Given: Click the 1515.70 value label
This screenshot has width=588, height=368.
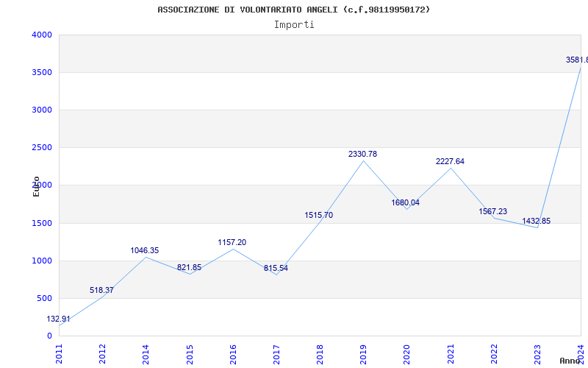Looking at the screenshot, I should pyautogui.click(x=319, y=216).
